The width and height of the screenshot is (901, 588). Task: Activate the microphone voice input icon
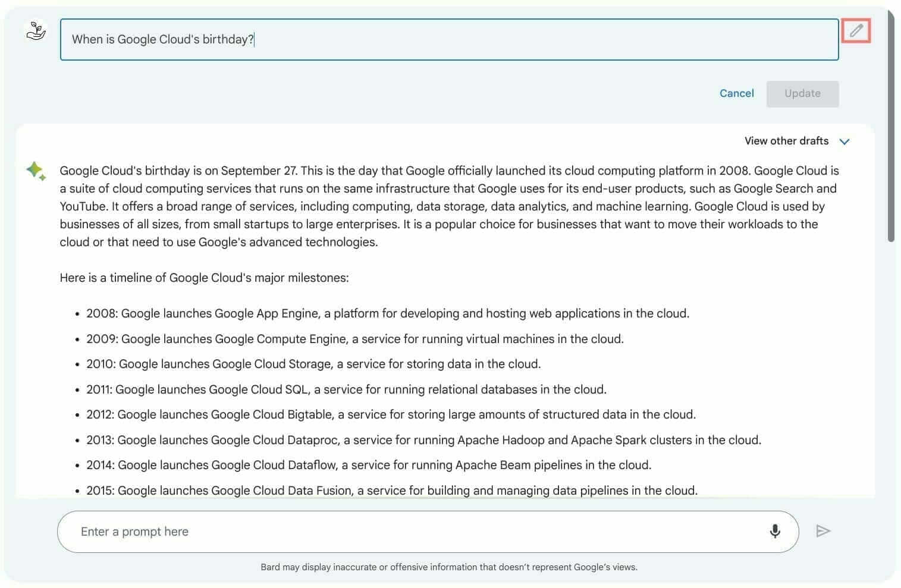775,531
